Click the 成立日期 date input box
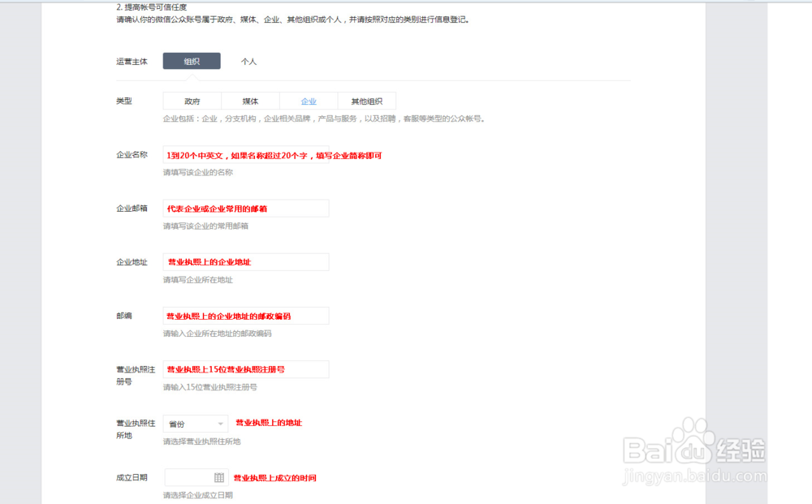The width and height of the screenshot is (812, 504). point(195,477)
